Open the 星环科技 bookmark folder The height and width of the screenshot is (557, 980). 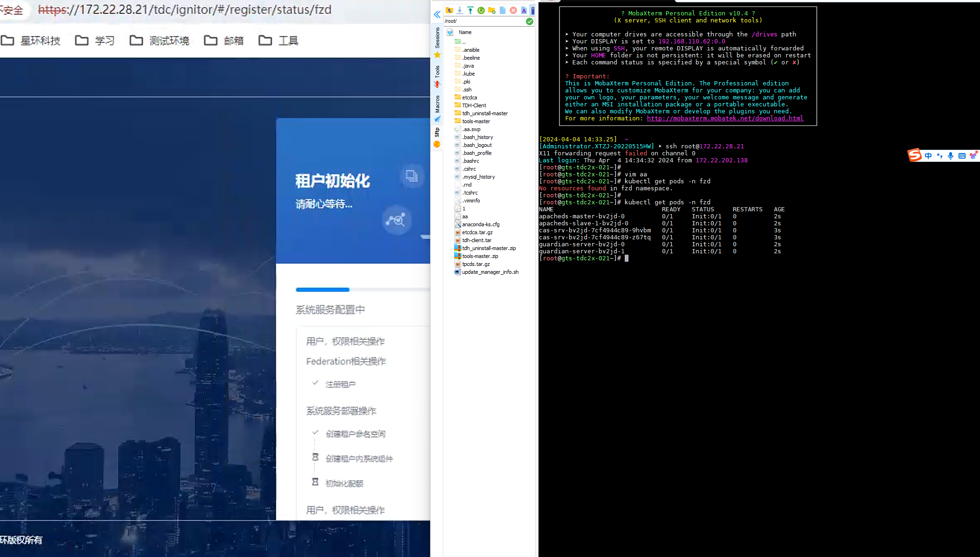(31, 41)
